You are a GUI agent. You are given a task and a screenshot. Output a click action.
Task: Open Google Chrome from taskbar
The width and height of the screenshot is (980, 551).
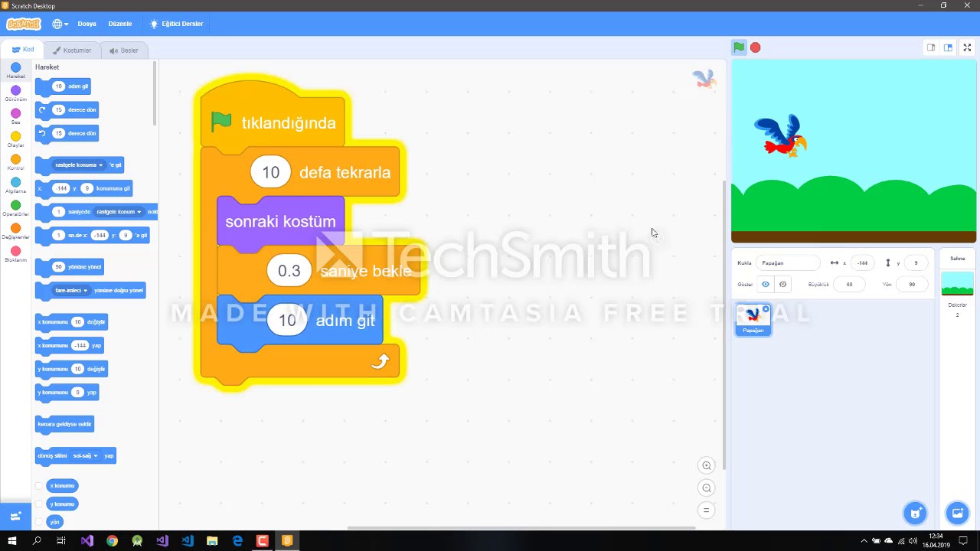(x=112, y=541)
